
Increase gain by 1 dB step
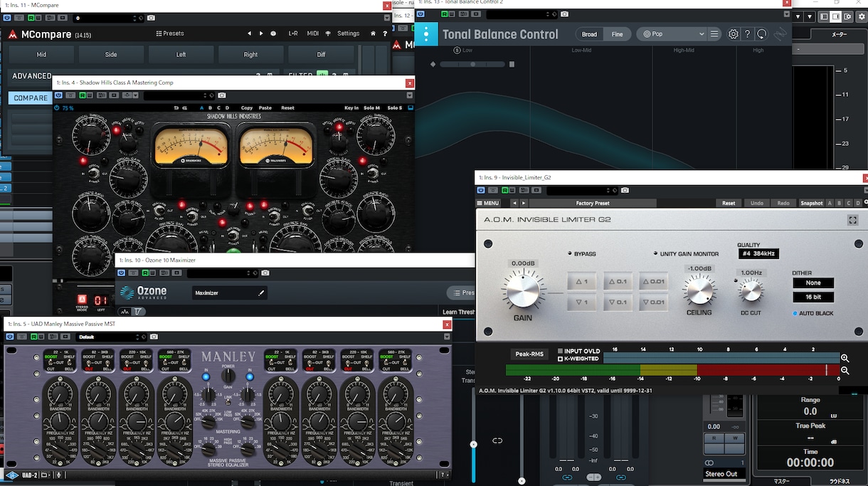tap(581, 282)
